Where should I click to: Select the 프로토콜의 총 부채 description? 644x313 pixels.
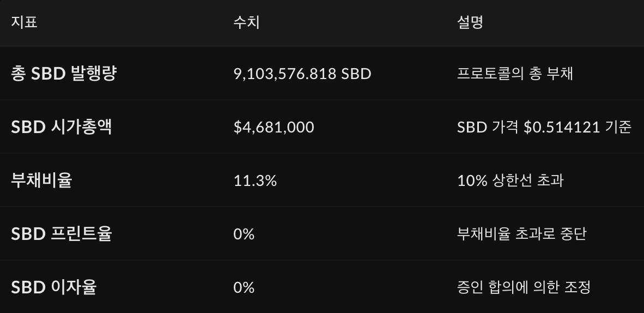(515, 74)
